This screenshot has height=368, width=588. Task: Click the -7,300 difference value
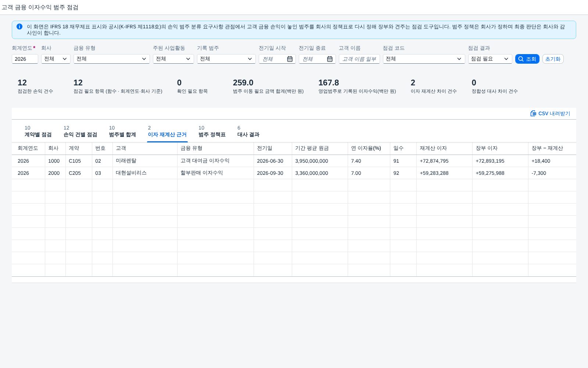pyautogui.click(x=539, y=173)
